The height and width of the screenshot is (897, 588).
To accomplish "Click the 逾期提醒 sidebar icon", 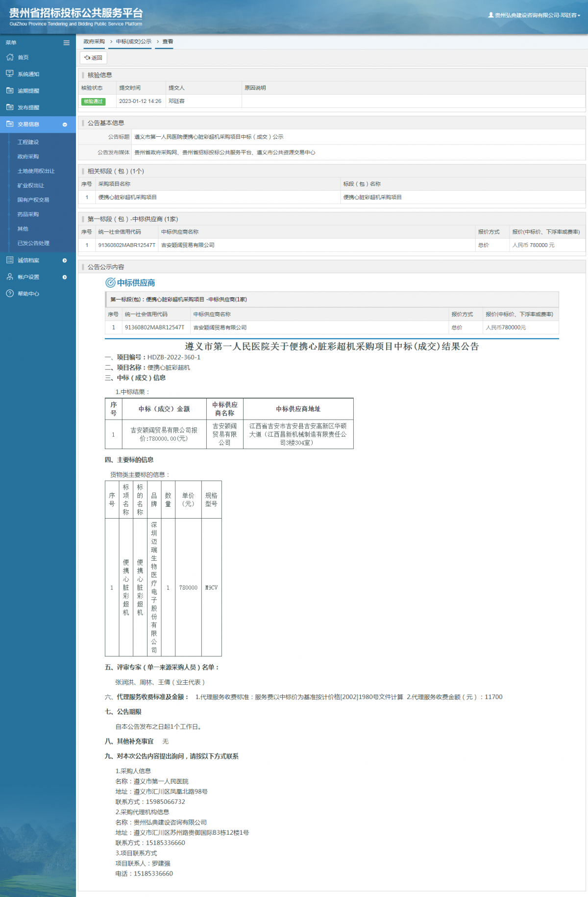I will (10, 90).
